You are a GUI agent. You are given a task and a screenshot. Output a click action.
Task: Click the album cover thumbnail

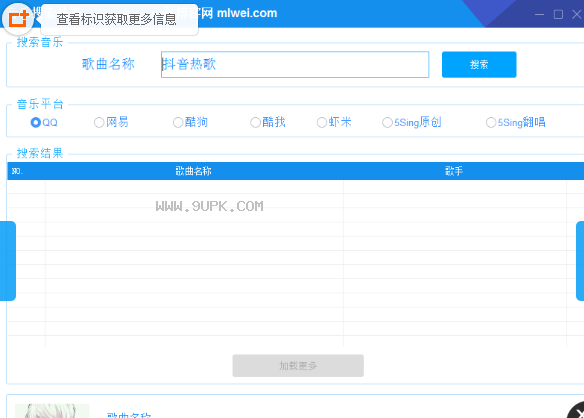52,411
